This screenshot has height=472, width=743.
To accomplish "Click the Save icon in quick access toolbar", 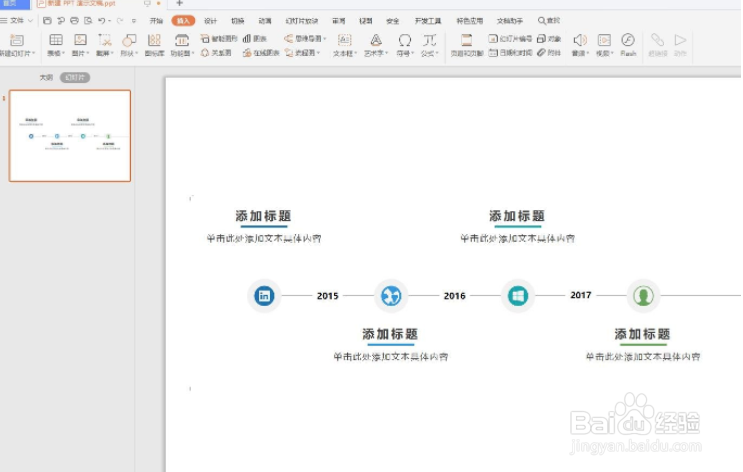I will [x=47, y=20].
